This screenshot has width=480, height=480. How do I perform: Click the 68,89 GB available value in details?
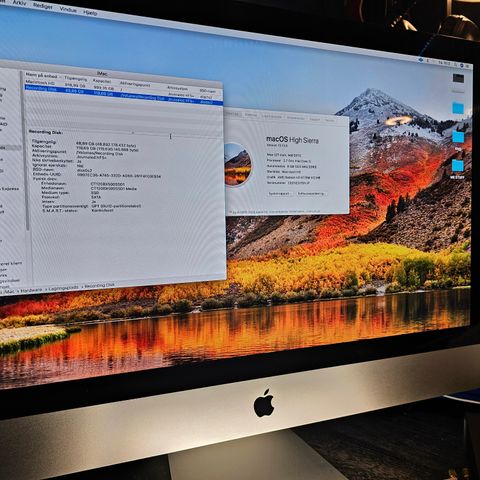(106, 144)
